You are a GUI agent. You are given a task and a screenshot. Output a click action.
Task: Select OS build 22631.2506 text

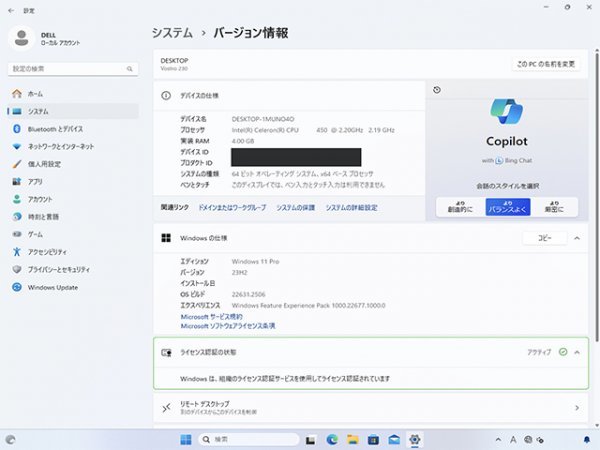coord(248,294)
